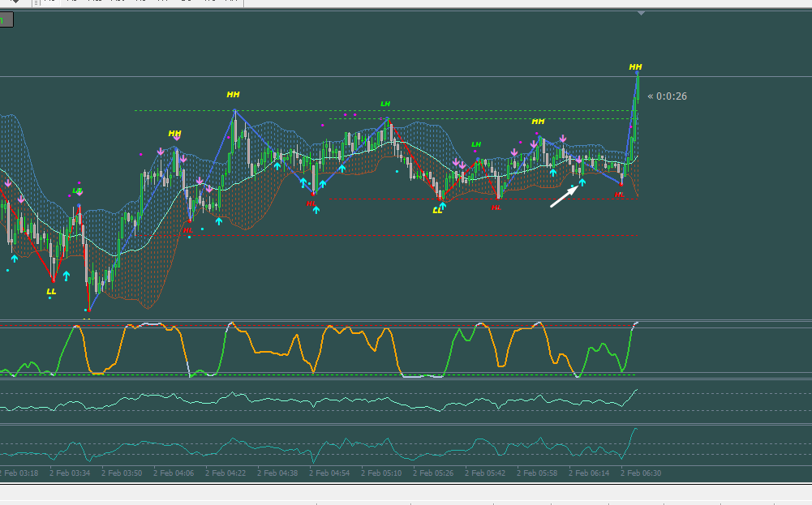Click the yellow LL label near 05:26
Screen dimensions: 812x505
(x=437, y=211)
